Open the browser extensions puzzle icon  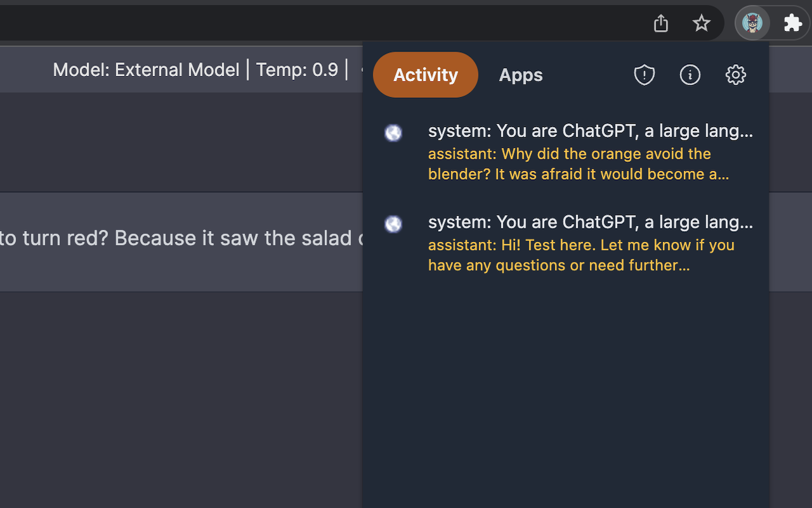[x=792, y=23]
